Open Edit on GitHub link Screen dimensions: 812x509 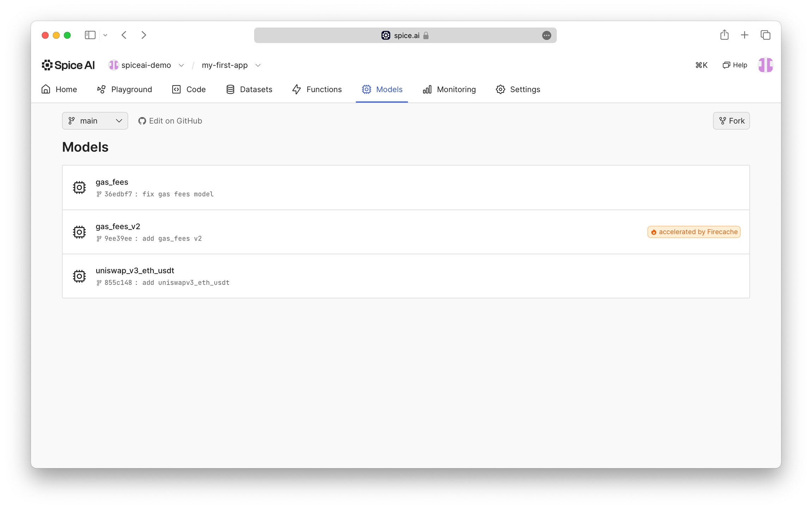point(170,121)
